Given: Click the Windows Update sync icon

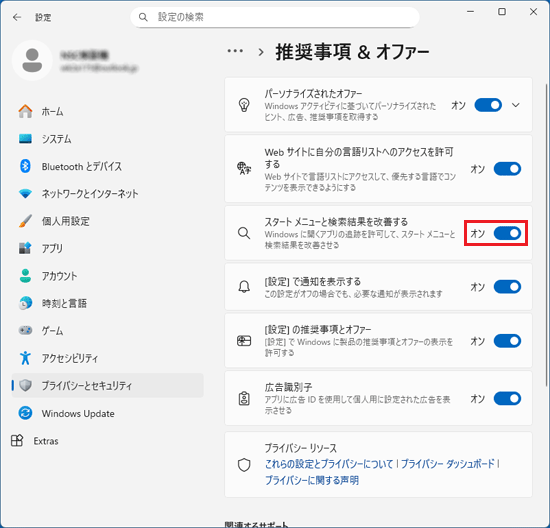Looking at the screenshot, I should 25,413.
